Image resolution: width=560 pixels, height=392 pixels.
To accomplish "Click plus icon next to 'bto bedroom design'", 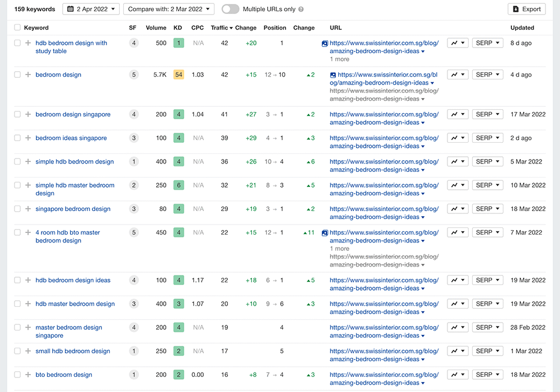I will [x=28, y=375].
